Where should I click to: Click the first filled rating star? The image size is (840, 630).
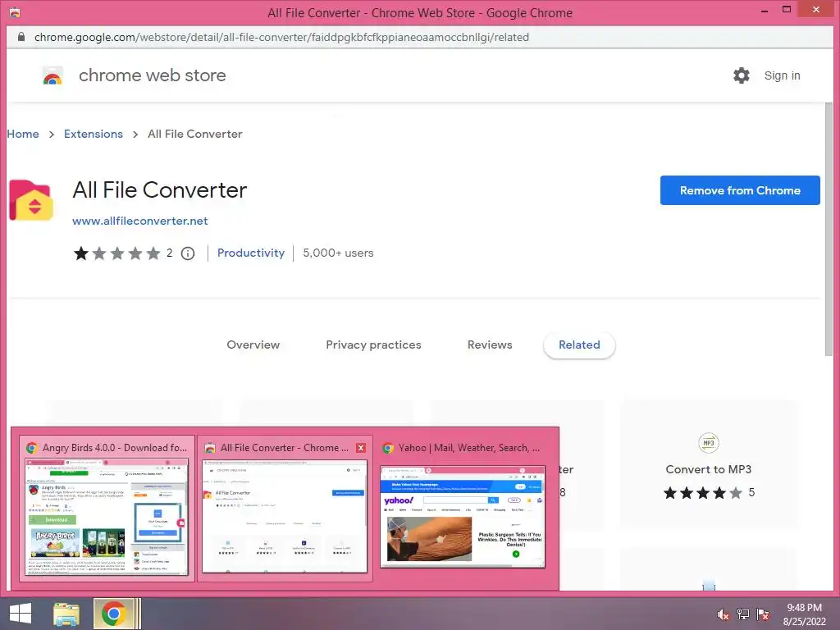[81, 253]
